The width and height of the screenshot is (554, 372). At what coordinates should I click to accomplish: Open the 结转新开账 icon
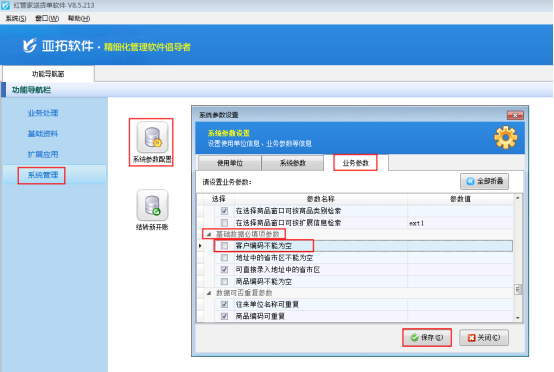pos(152,205)
